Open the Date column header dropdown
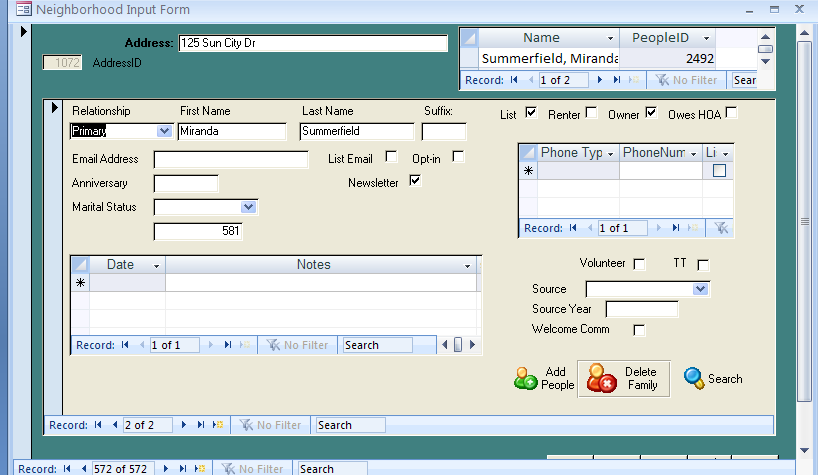Image resolution: width=818 pixels, height=475 pixels. 156,266
